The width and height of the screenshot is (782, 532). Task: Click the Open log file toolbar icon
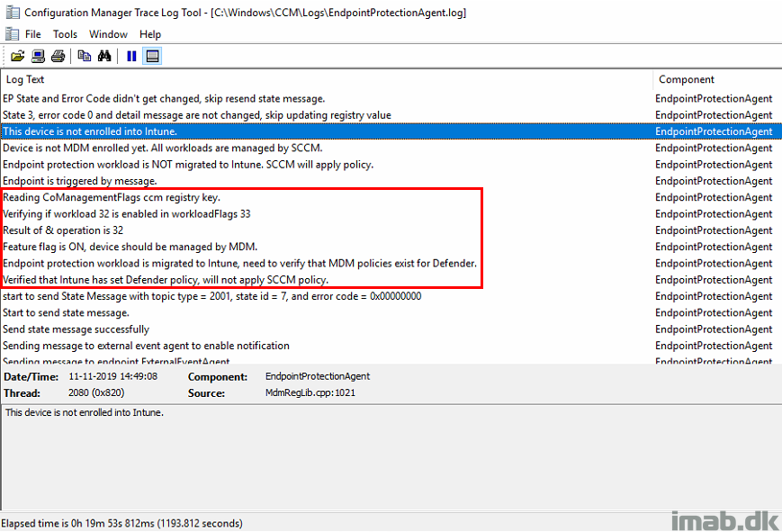tap(17, 56)
